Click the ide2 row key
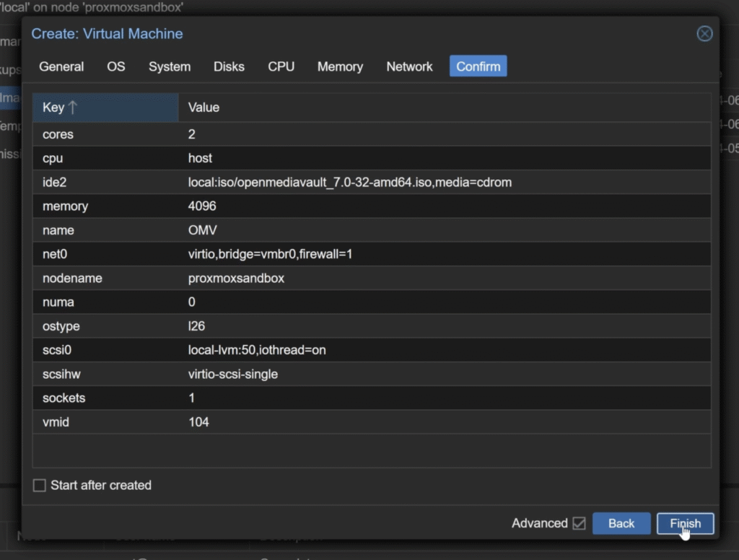Image resolution: width=739 pixels, height=560 pixels. 54,183
